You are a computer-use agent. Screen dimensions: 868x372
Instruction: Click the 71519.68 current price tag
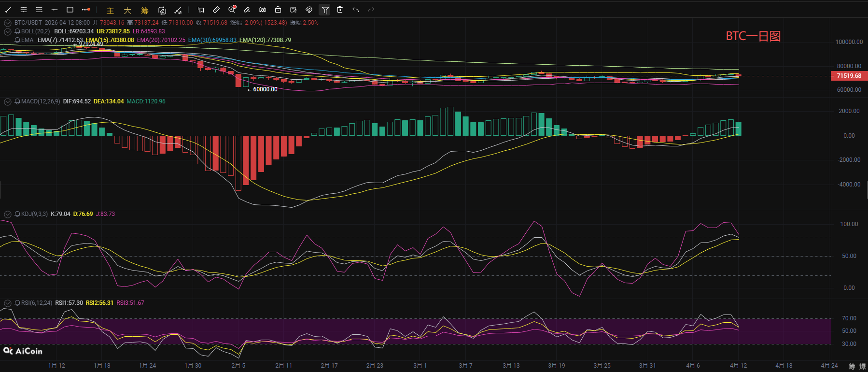(849, 76)
